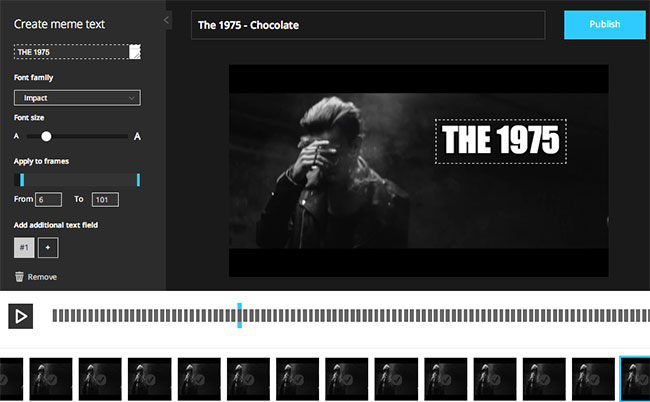
Task: Open the Font family dropdown (Impact)
Action: coord(77,98)
